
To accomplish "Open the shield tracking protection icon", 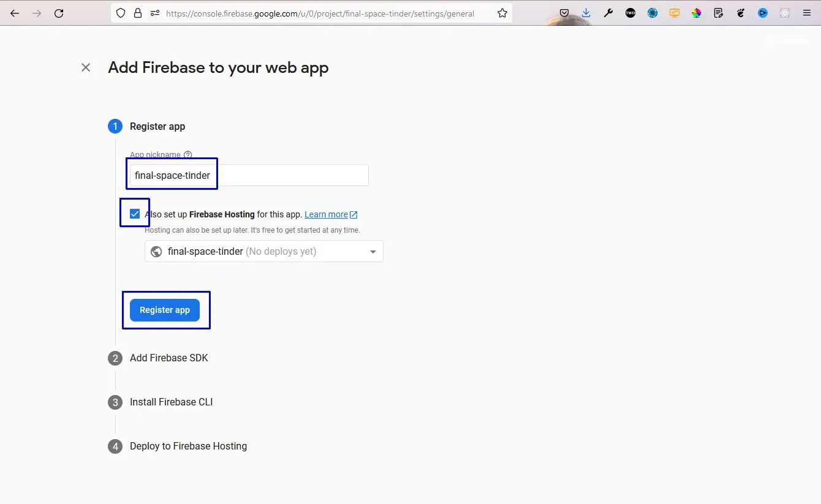I will coord(121,13).
